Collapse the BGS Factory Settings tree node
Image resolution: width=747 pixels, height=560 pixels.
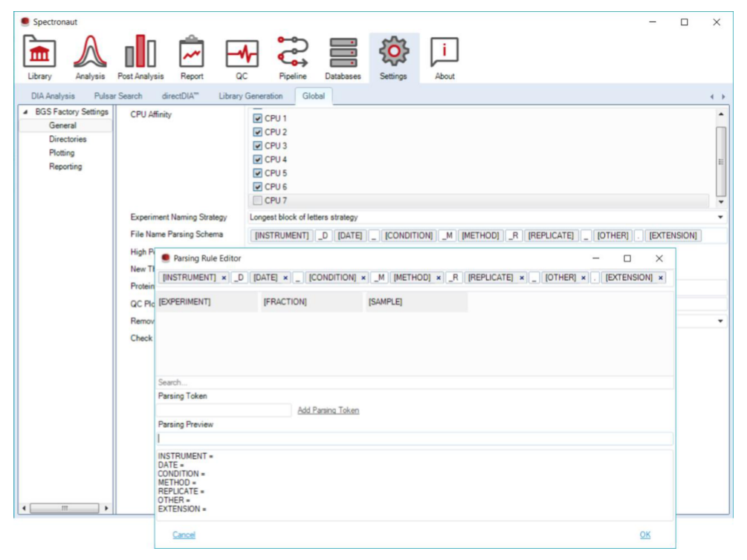coord(25,112)
